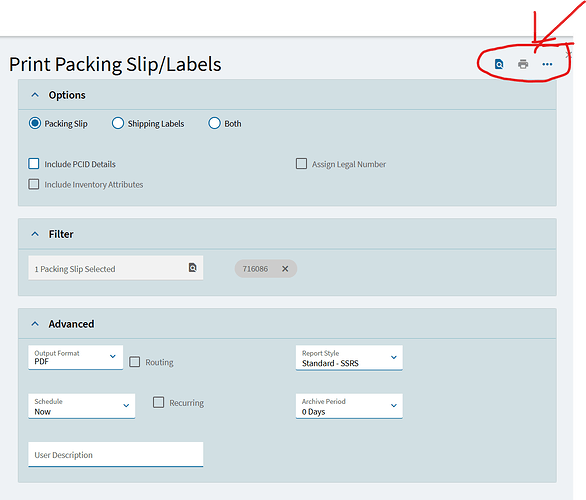Click the Print Preview icon in header
Screen dimensions: 586x500
coord(499,64)
